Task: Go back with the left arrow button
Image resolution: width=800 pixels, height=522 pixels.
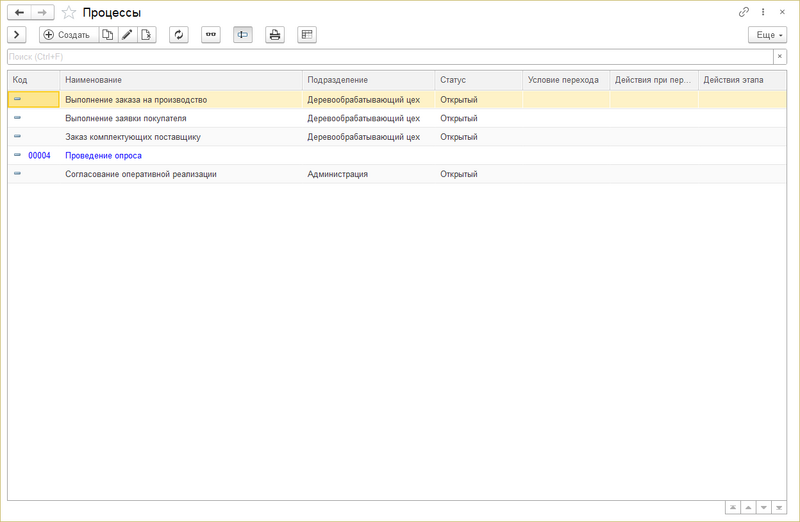Action: click(19, 12)
